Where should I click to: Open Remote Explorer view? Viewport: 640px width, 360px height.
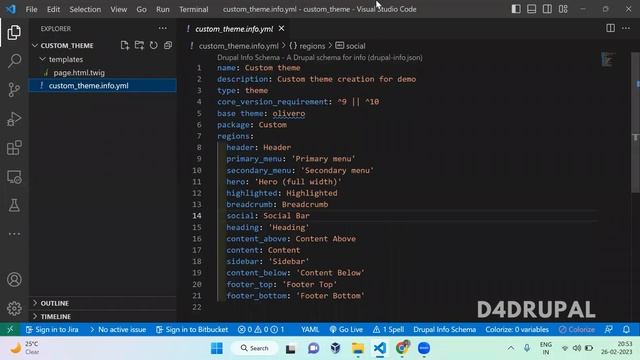tap(14, 177)
